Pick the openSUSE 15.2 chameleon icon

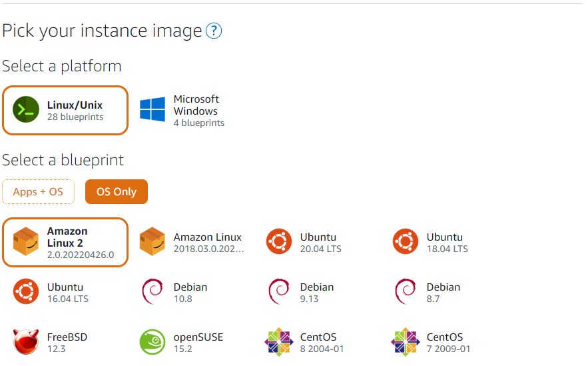point(152,342)
